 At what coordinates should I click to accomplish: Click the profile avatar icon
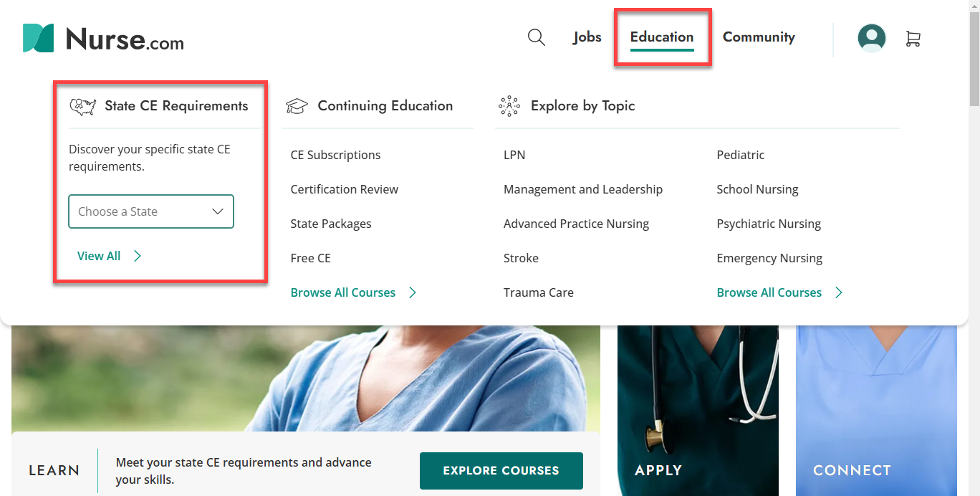[x=871, y=38]
